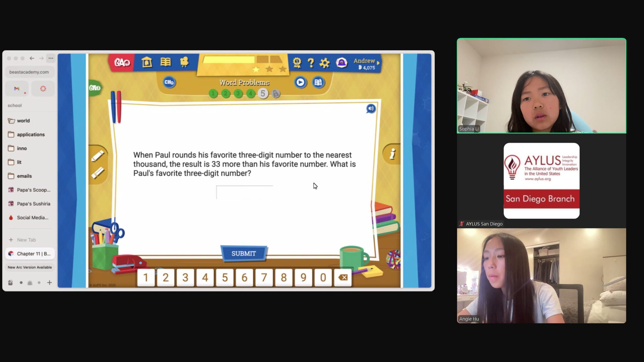The image size is (644, 362).
Task: Select AYLUS San Diego participant tile
Action: (541, 181)
